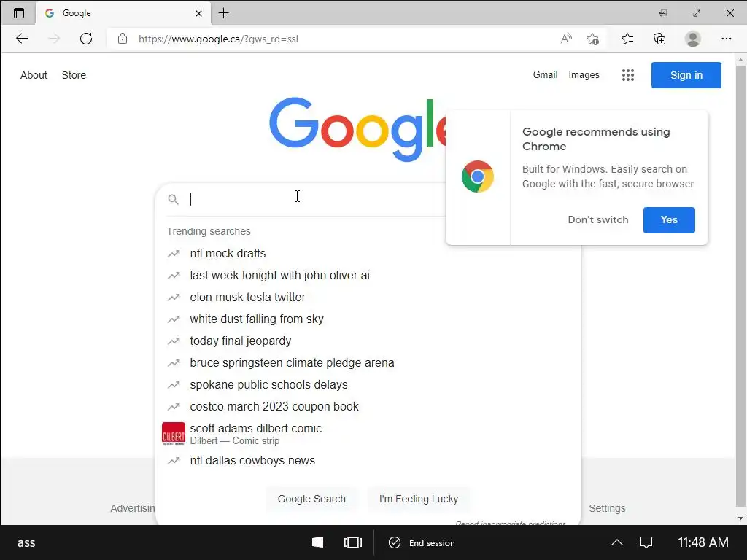Open the Settings footer link
747x560 pixels.
coord(607,508)
